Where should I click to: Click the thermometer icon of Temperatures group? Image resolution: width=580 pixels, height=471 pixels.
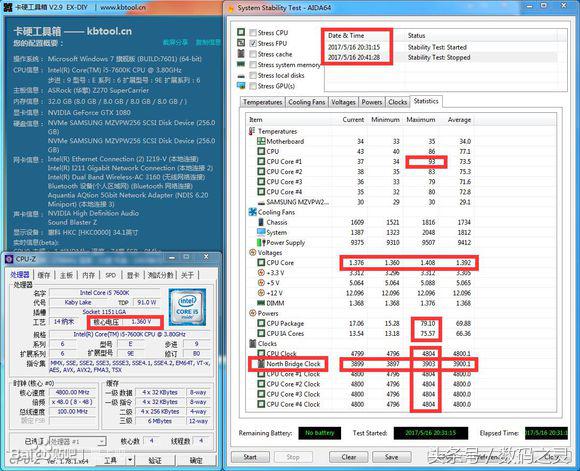252,131
